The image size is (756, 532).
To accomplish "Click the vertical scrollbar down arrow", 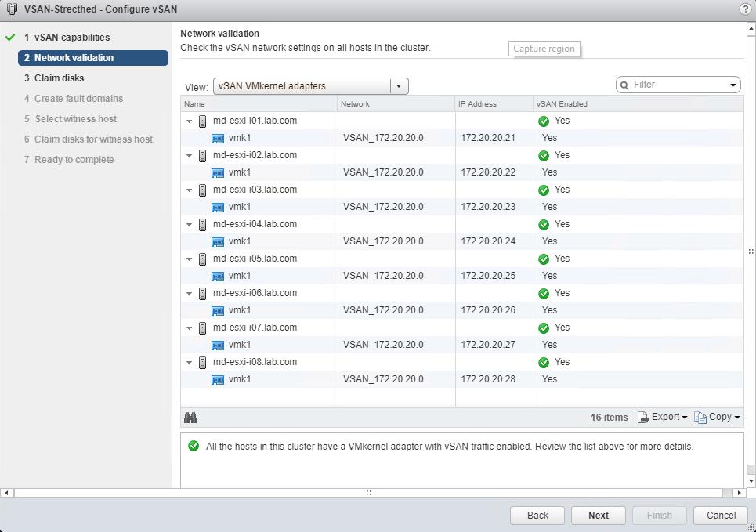I will pyautogui.click(x=751, y=481).
